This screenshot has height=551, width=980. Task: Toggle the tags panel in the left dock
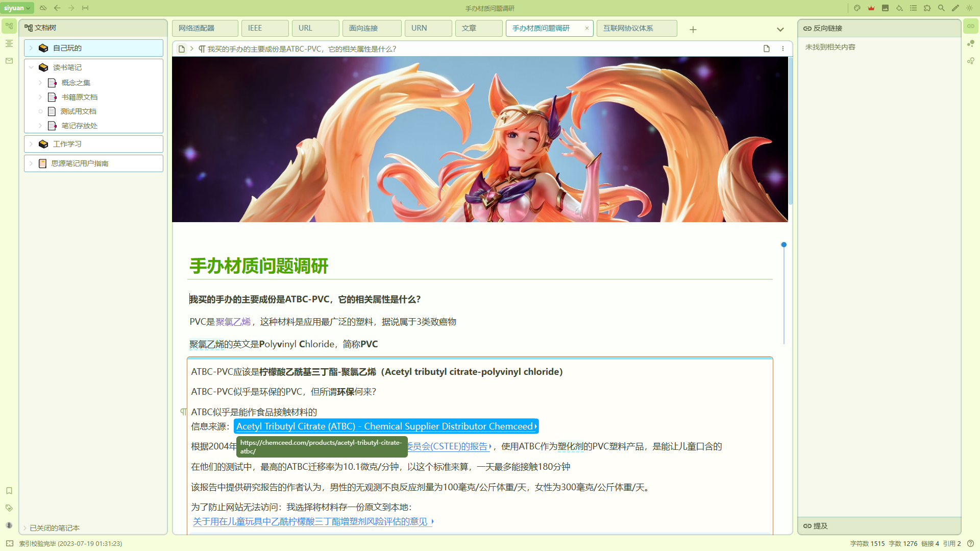9,508
